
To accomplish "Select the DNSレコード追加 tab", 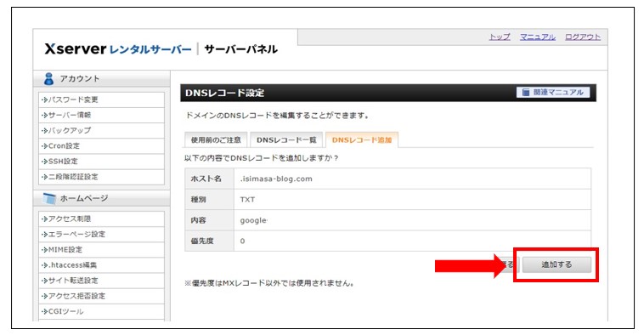I will tap(361, 139).
